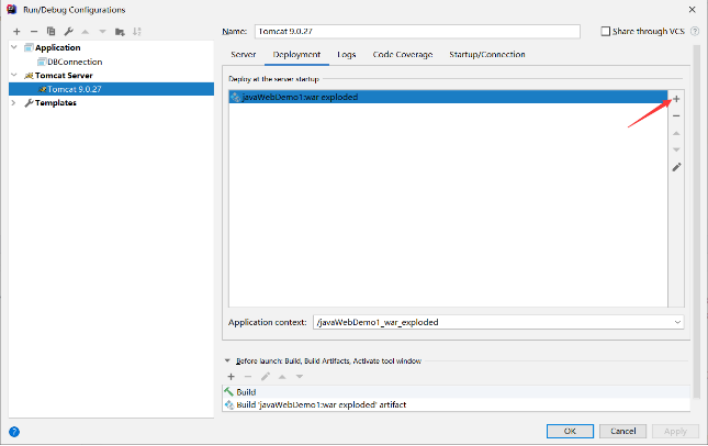The width and height of the screenshot is (708, 446).
Task: Focus the Name input field
Action: coord(417,31)
